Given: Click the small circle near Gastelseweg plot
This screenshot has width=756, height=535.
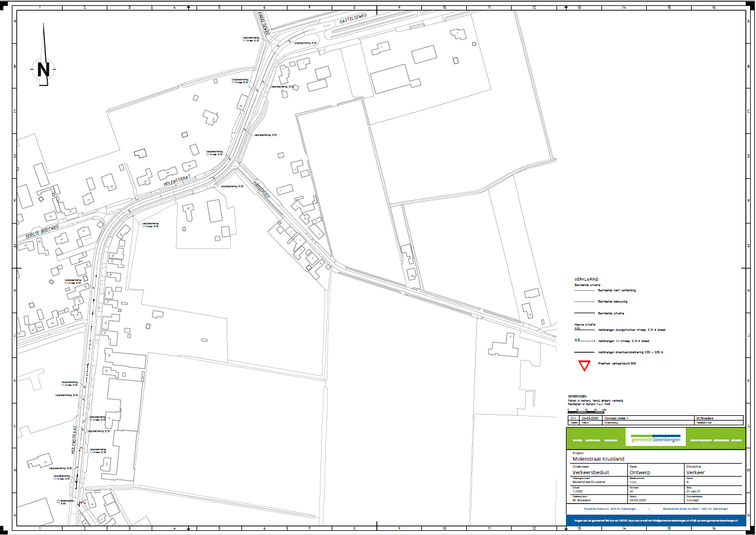Looking at the screenshot, I should 473,44.
